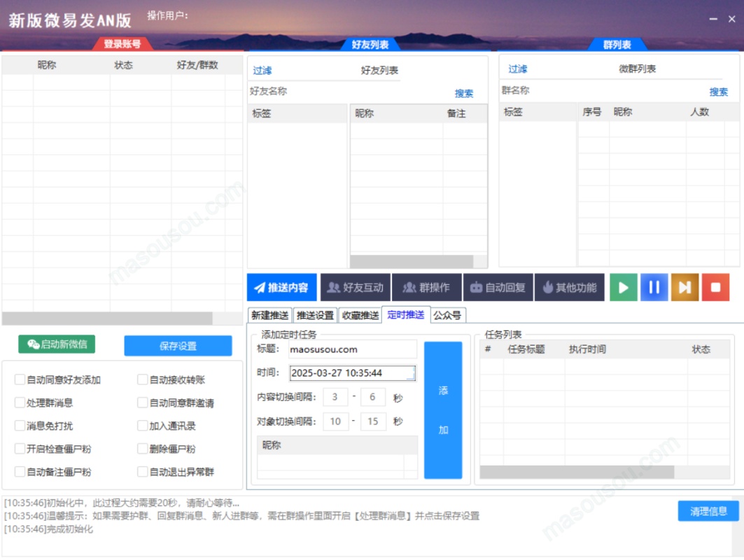Click the 序号 column header in group list
Viewport: 744px width, 560px height.
(592, 112)
